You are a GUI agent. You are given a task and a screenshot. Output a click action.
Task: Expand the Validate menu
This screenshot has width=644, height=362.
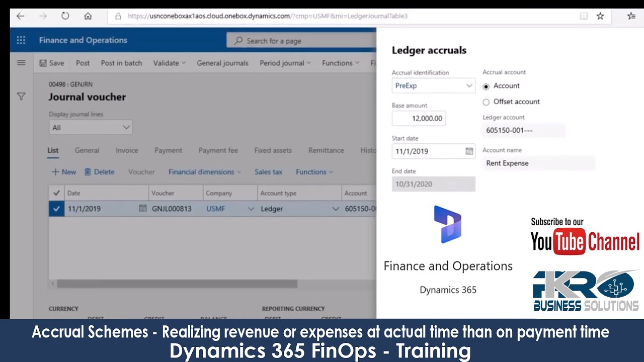(170, 63)
